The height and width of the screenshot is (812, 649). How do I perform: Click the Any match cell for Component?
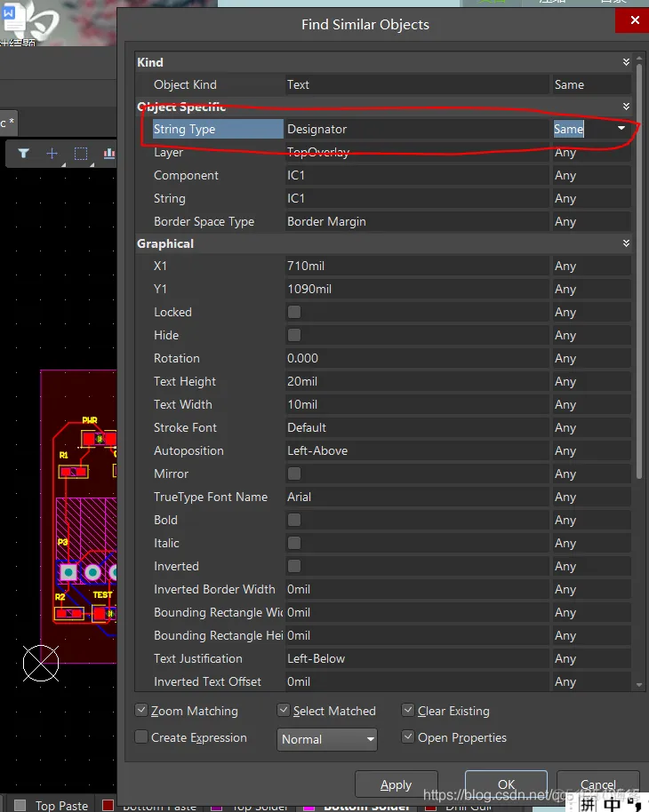[x=591, y=176]
